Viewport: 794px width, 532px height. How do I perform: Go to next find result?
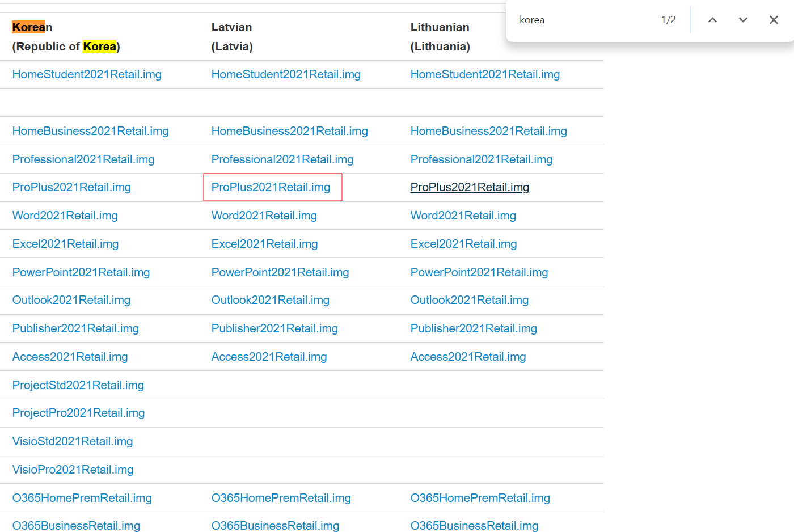(743, 20)
